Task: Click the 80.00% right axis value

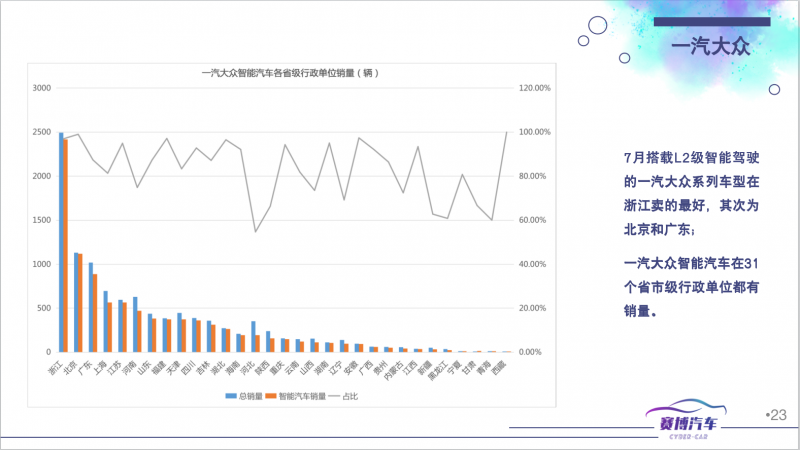Action: [x=533, y=176]
